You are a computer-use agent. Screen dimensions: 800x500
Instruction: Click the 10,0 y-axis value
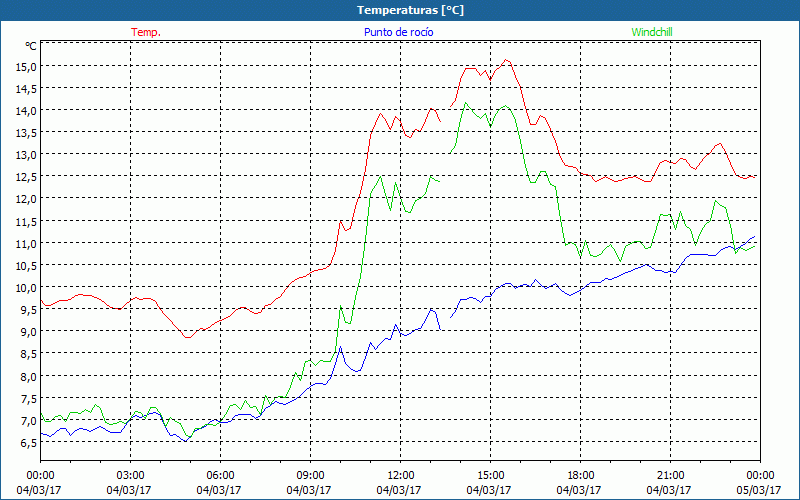(27, 287)
